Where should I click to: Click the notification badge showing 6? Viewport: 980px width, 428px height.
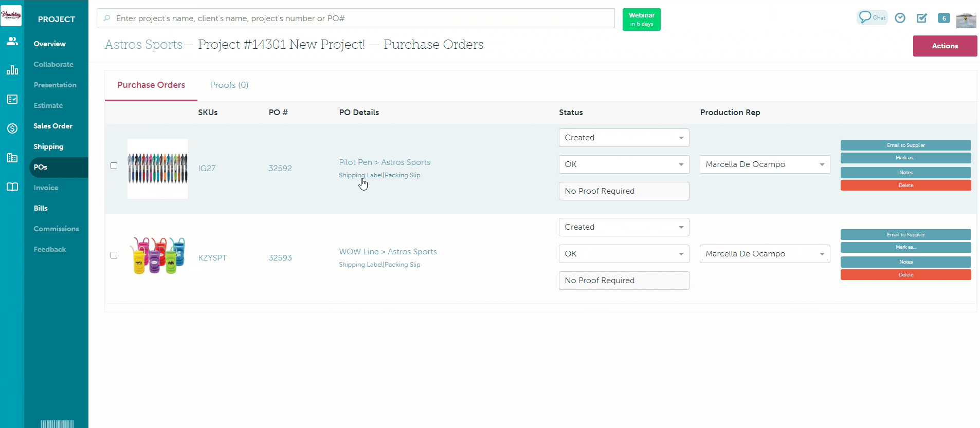[x=943, y=18]
